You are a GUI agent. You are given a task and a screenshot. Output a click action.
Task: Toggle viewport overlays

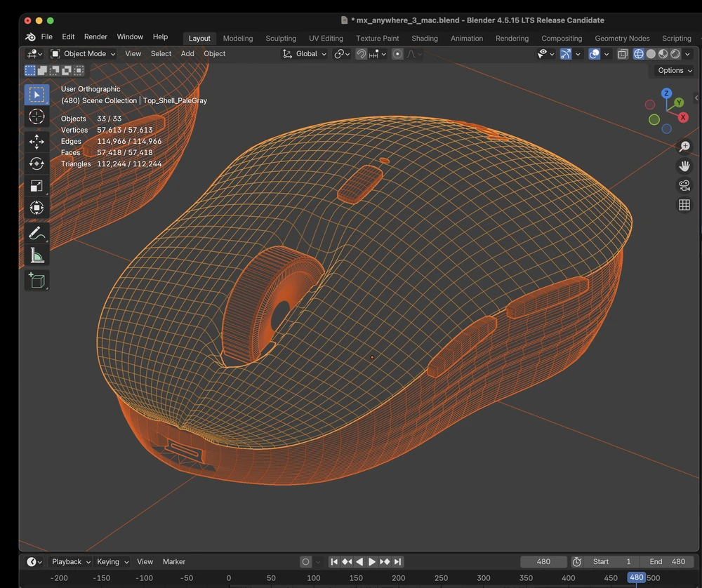click(594, 54)
